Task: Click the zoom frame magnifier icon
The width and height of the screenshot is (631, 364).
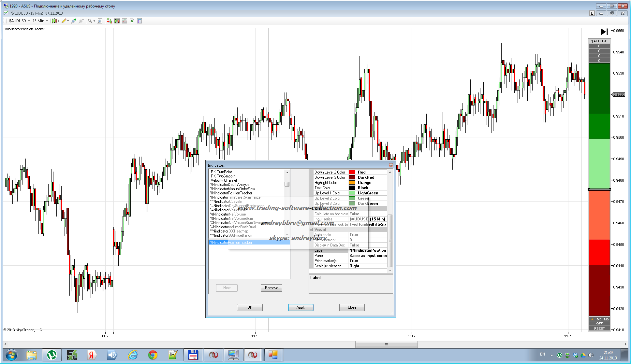Action: coord(100,21)
